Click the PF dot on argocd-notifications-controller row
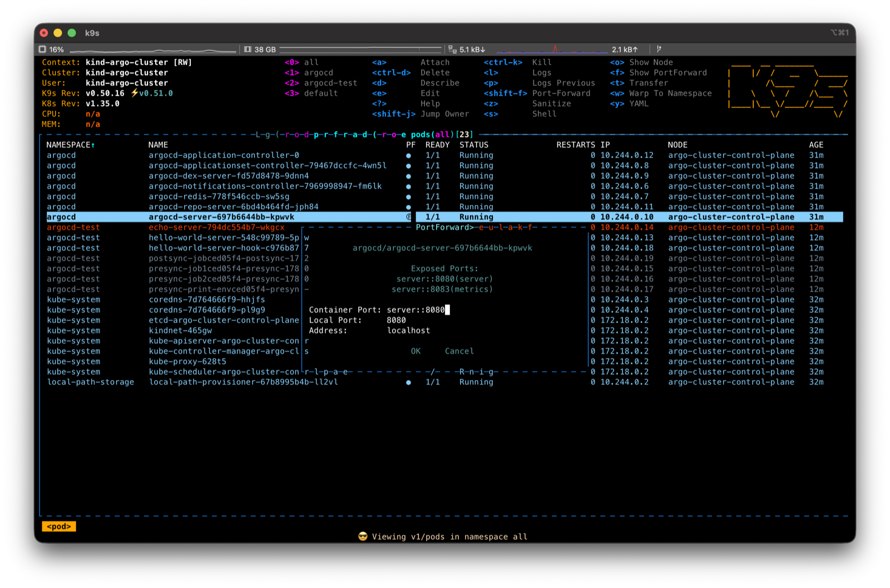The image size is (890, 588). (408, 186)
